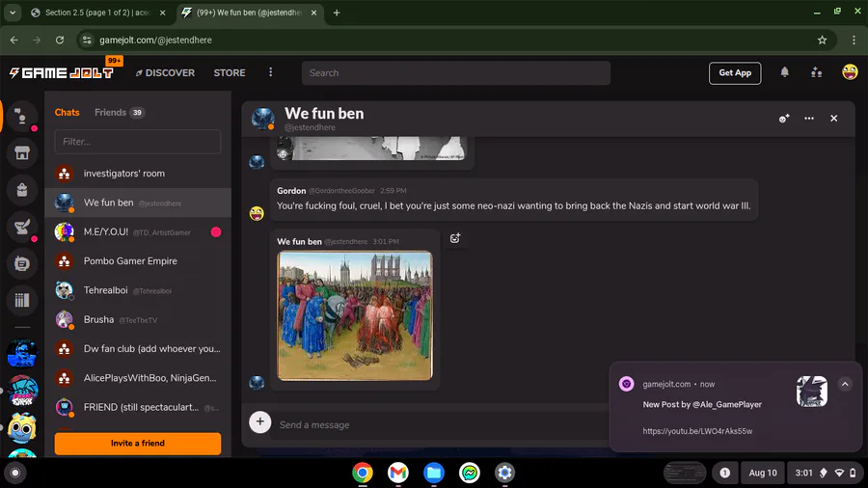The height and width of the screenshot is (488, 868).
Task: Open the DISCOVER menu item
Action: point(165,73)
